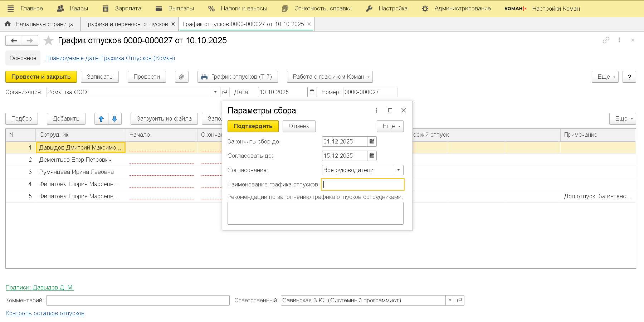
Task: Click the back navigation arrow
Action: click(14, 41)
